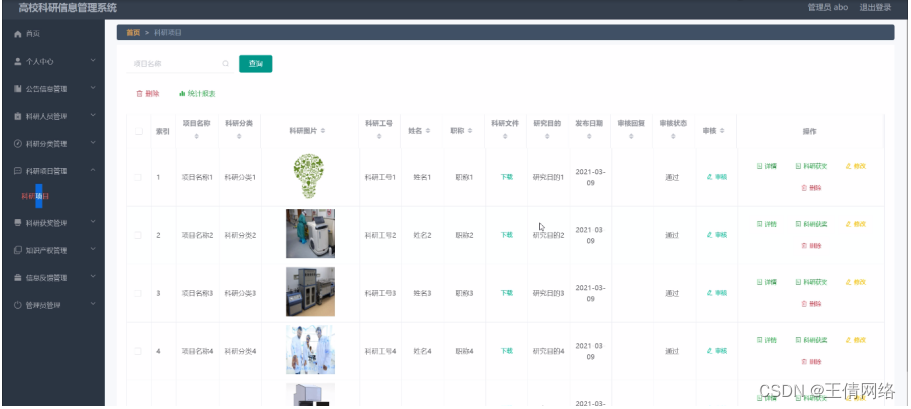Open the 科研获奖管理 sidebar menu

tap(53, 223)
